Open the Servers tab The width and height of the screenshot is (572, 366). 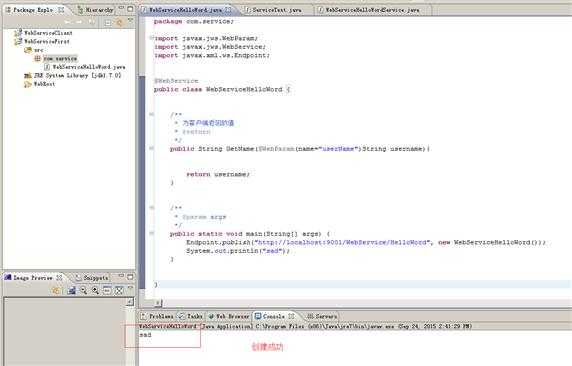(x=322, y=316)
